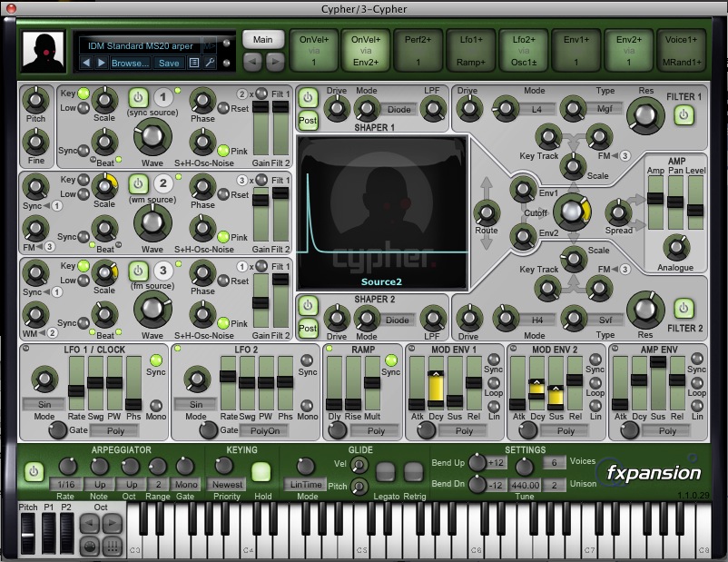The width and height of the screenshot is (728, 562).
Task: Click oscillator 2 Wave knob
Action: pos(152,222)
